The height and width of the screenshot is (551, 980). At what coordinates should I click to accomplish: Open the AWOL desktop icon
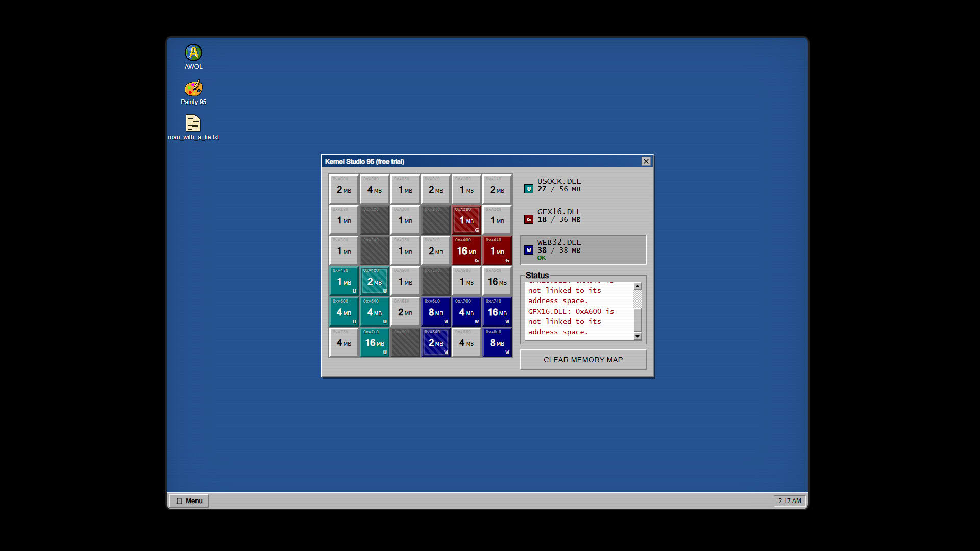click(x=193, y=57)
